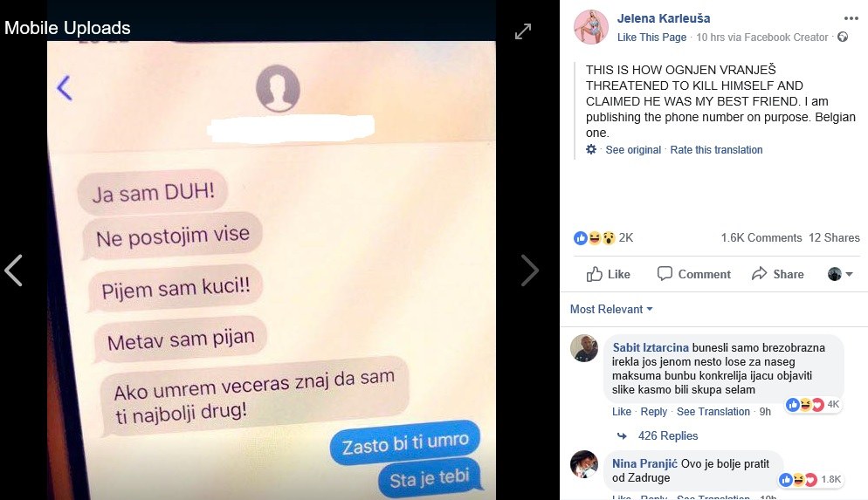868x500 pixels.
Task: Go to the previous photo with left arrow
Action: point(13,271)
